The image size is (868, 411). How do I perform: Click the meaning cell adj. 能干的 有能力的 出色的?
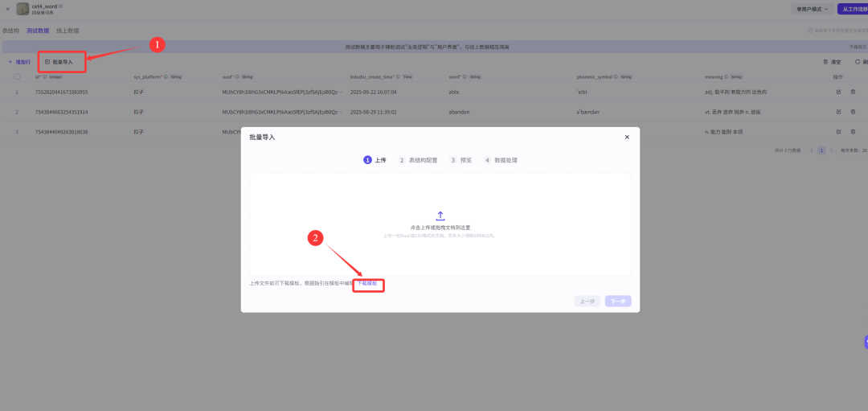pyautogui.click(x=735, y=92)
